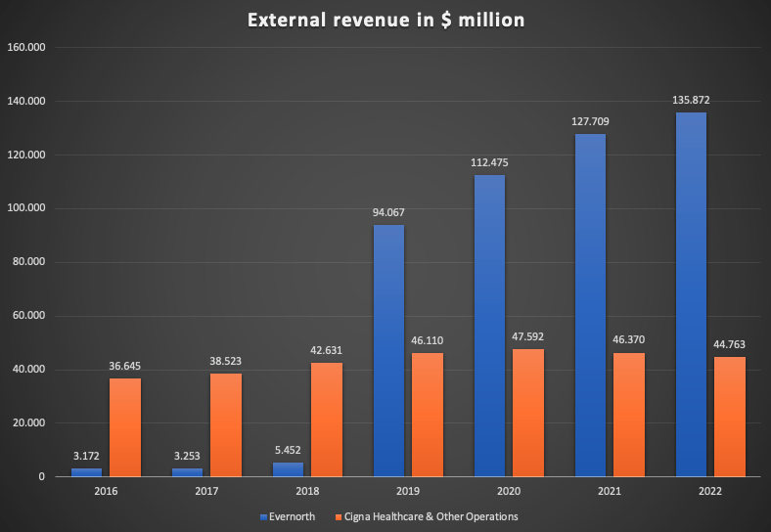This screenshot has width=771, height=532.
Task: Click the 100.000 y-axis label
Action: pyautogui.click(x=26, y=207)
